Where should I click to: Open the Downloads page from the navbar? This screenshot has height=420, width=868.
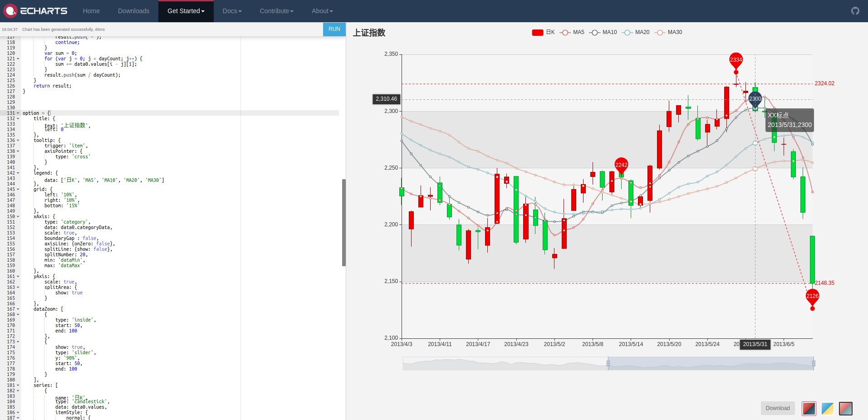pyautogui.click(x=133, y=11)
